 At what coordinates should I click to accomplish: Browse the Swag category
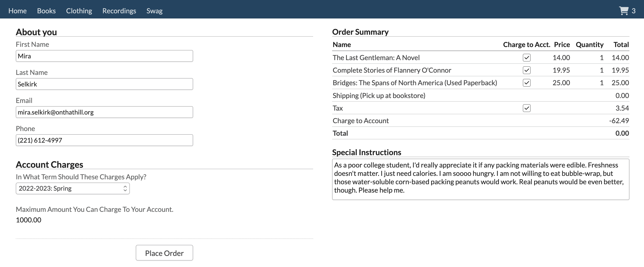coord(154,11)
